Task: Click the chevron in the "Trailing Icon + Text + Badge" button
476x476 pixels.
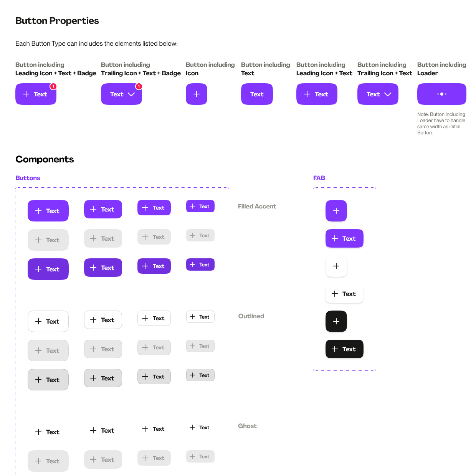Action: point(131,94)
